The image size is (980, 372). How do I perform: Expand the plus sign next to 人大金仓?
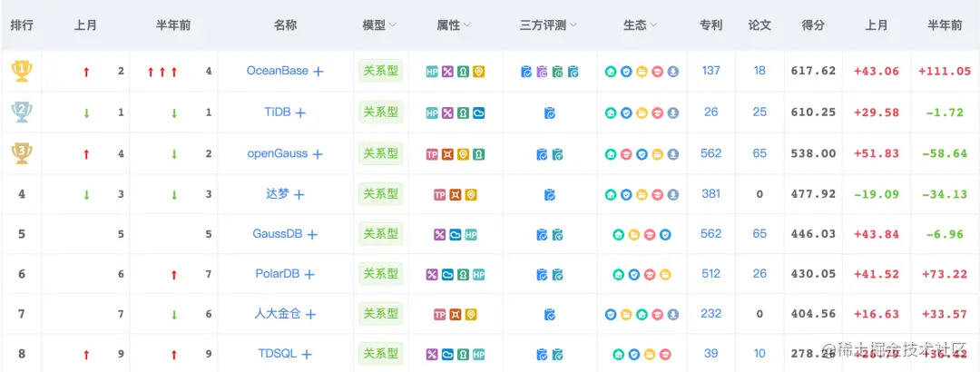click(x=310, y=315)
